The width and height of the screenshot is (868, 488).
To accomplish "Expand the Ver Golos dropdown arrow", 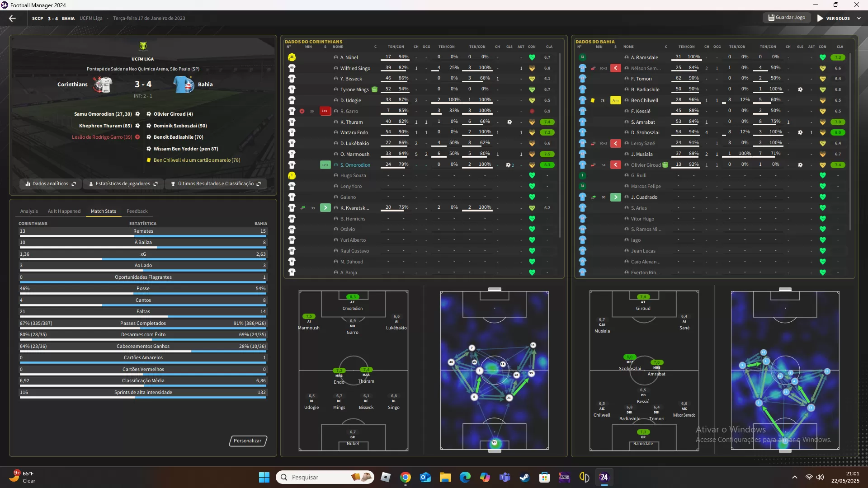I will [x=859, y=19].
